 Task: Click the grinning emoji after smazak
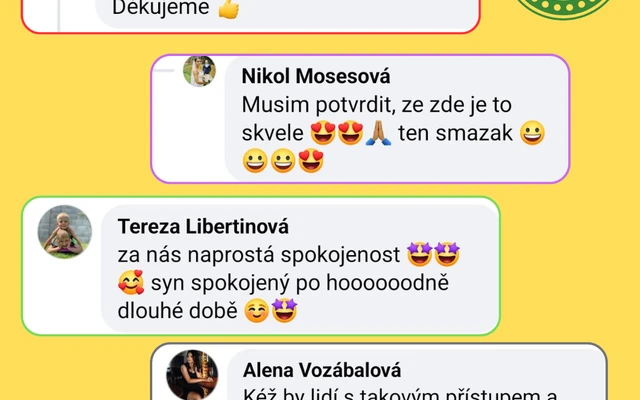pyautogui.click(x=532, y=133)
